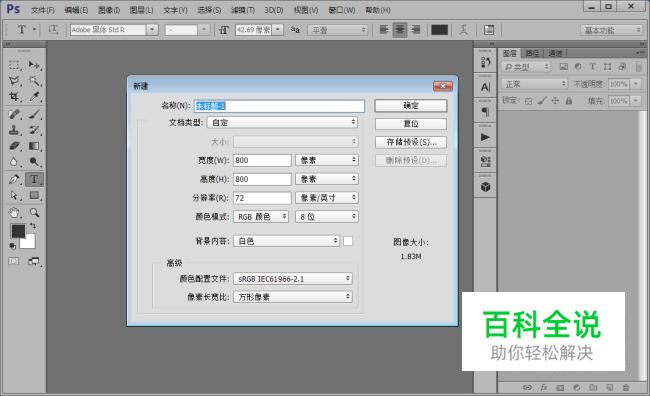The image size is (650, 396).
Task: Click the 名称(N) name input field
Action: click(x=279, y=106)
